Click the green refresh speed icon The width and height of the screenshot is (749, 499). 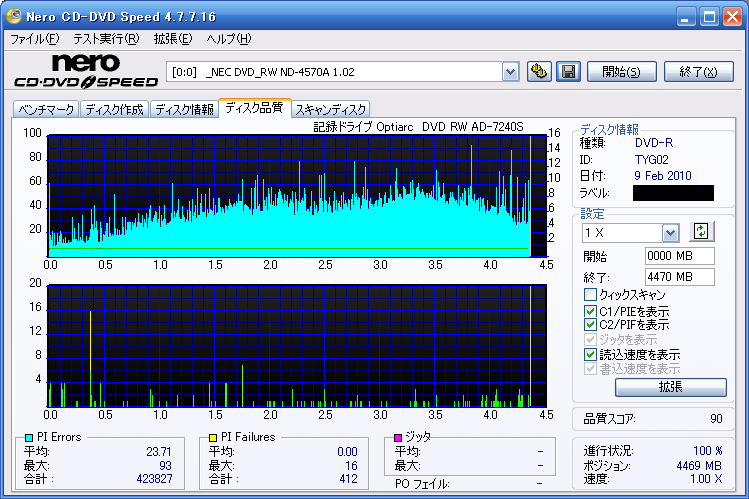point(701,232)
